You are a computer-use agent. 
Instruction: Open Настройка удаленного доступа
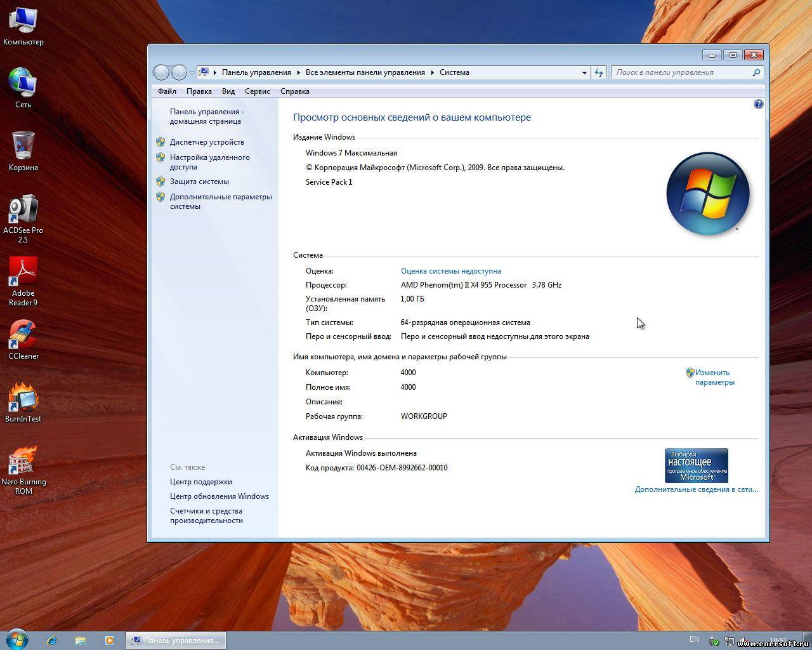[x=210, y=162]
